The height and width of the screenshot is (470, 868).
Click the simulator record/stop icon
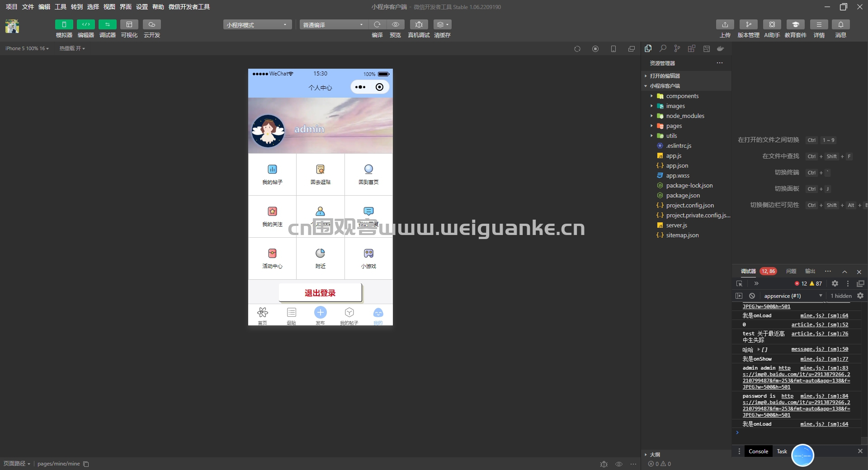click(595, 49)
